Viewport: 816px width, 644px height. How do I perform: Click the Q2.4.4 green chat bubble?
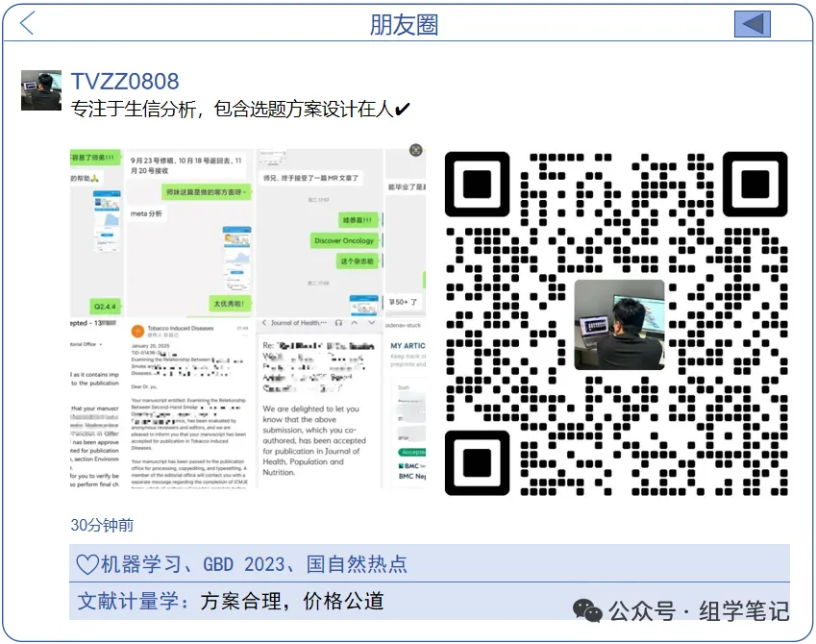click(105, 306)
